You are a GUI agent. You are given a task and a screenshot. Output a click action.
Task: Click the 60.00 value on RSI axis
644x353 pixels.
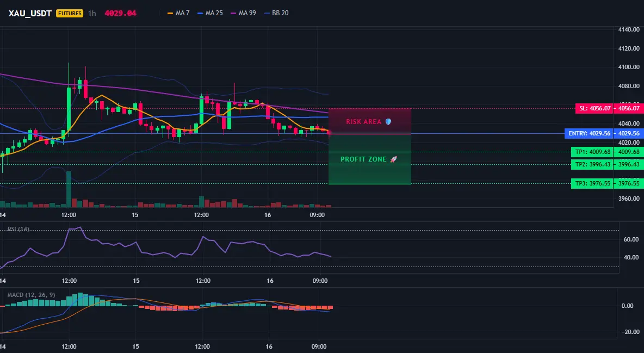631,239
